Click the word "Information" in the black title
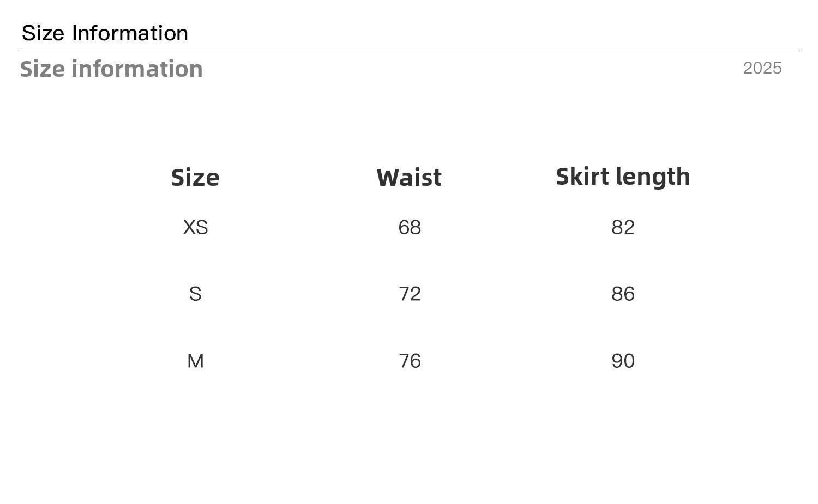Viewport: 818px width, 504px height. 130,33
